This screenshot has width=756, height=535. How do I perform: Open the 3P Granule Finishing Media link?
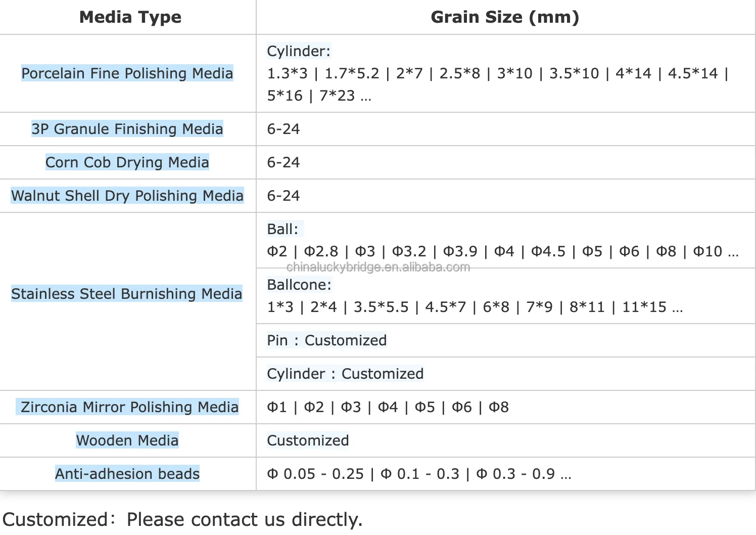click(x=127, y=129)
